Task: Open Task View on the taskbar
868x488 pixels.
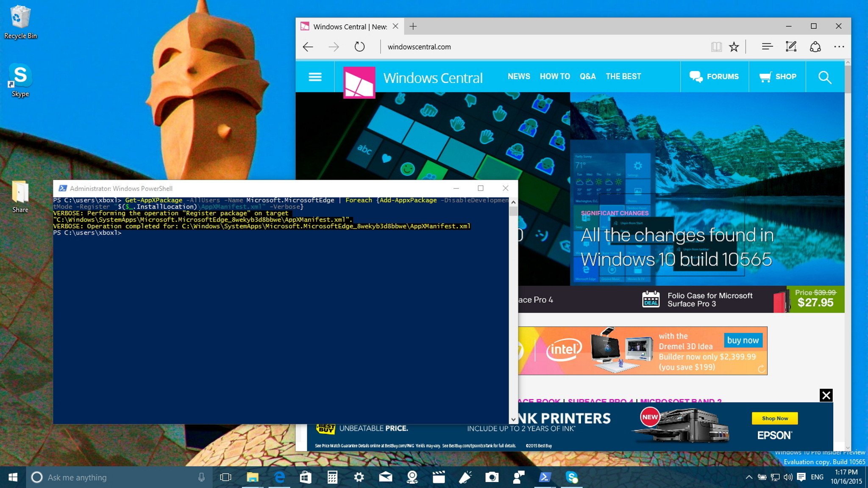Action: tap(226, 477)
